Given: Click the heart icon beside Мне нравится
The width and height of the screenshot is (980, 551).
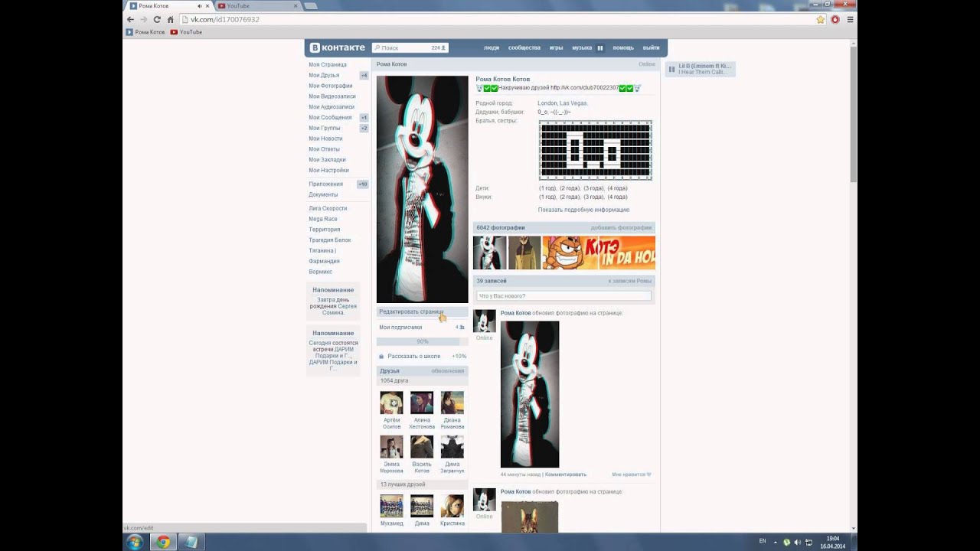Looking at the screenshot, I should [x=648, y=474].
